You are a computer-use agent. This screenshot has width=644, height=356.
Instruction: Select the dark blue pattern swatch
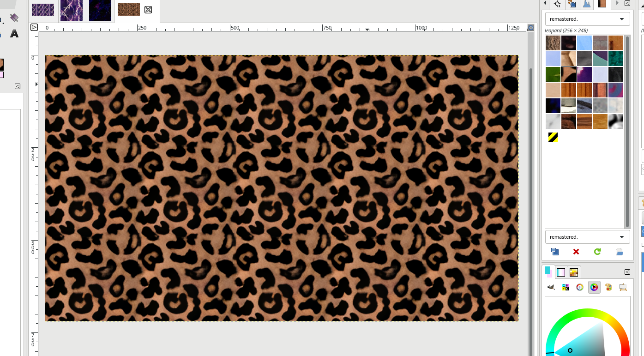click(553, 106)
